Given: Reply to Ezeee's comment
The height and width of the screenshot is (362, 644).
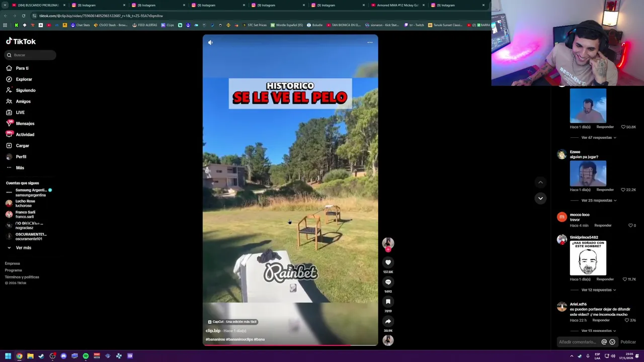Looking at the screenshot, I should click(605, 190).
